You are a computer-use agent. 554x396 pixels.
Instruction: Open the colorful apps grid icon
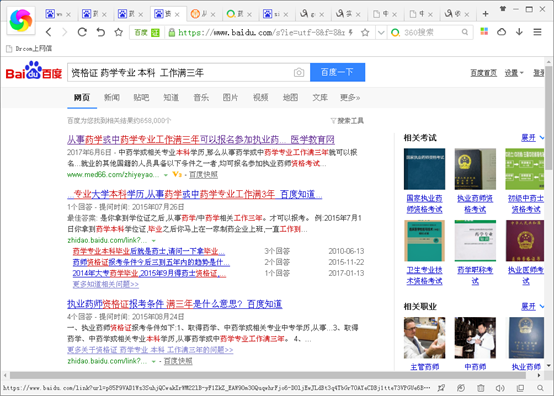tap(484, 32)
